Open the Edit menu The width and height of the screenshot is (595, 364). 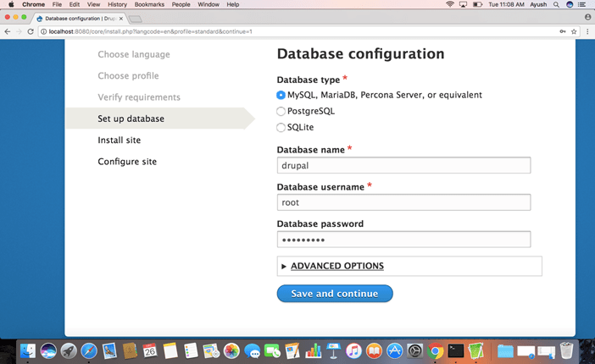pos(75,4)
